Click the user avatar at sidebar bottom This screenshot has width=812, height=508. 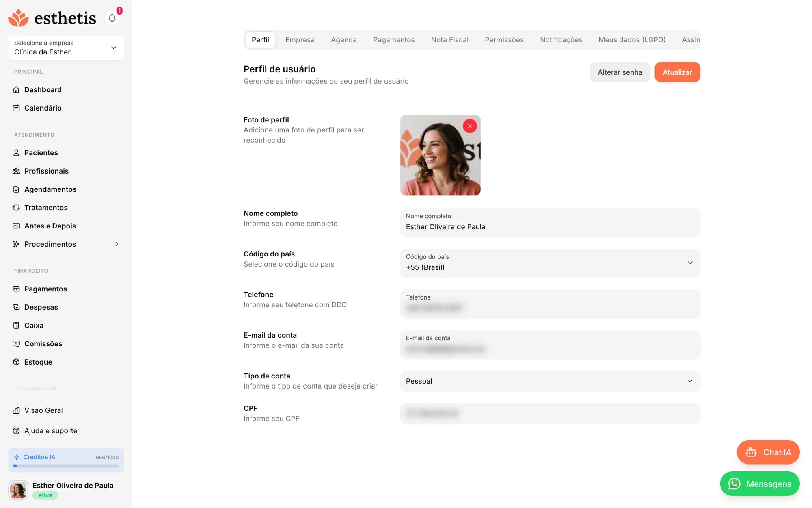[x=18, y=490]
